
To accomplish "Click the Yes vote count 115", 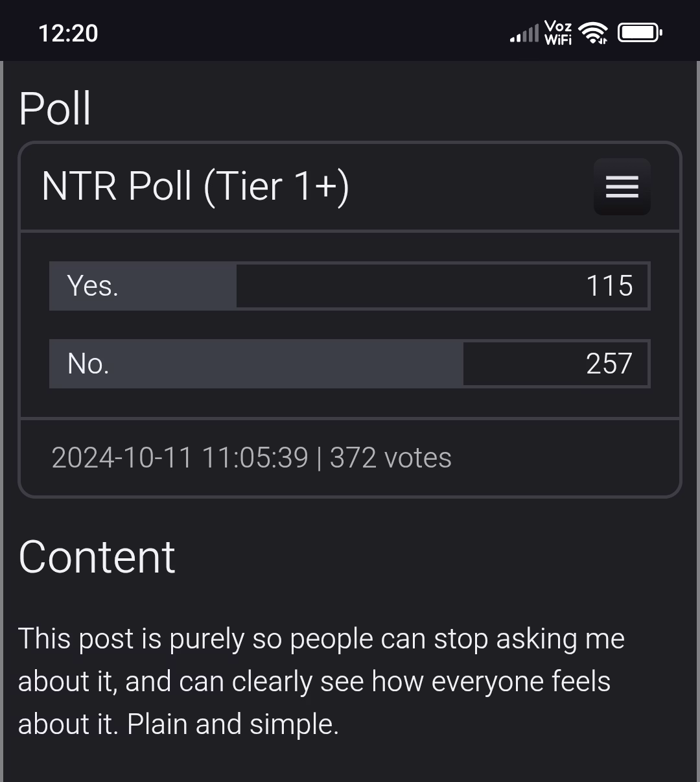I will click(609, 286).
